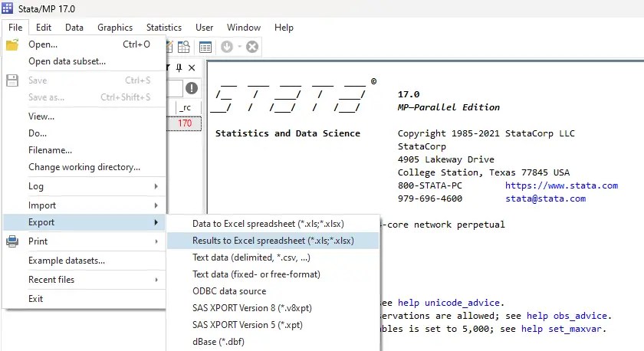644x351 pixels.
Task: Open the Statistics menu
Action: [x=164, y=28]
